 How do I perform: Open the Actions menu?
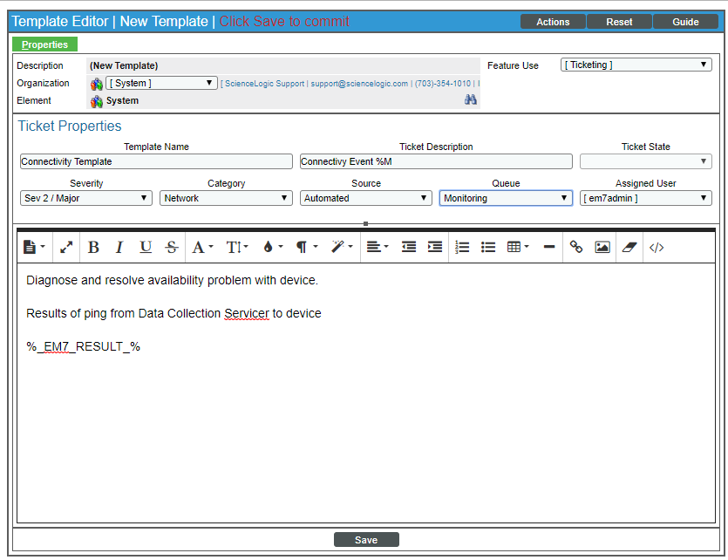tap(553, 22)
